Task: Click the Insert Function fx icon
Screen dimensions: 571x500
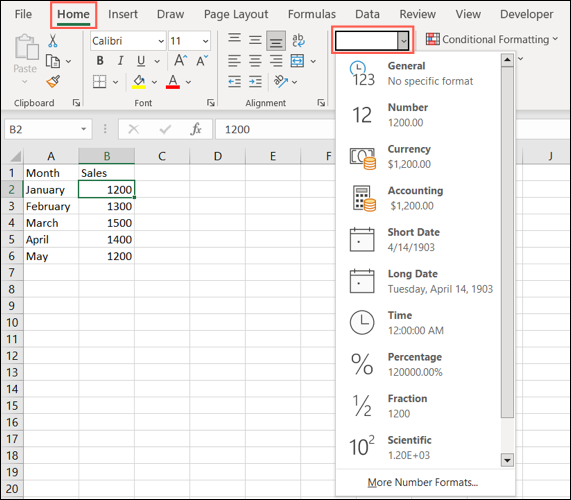Action: 196,129
